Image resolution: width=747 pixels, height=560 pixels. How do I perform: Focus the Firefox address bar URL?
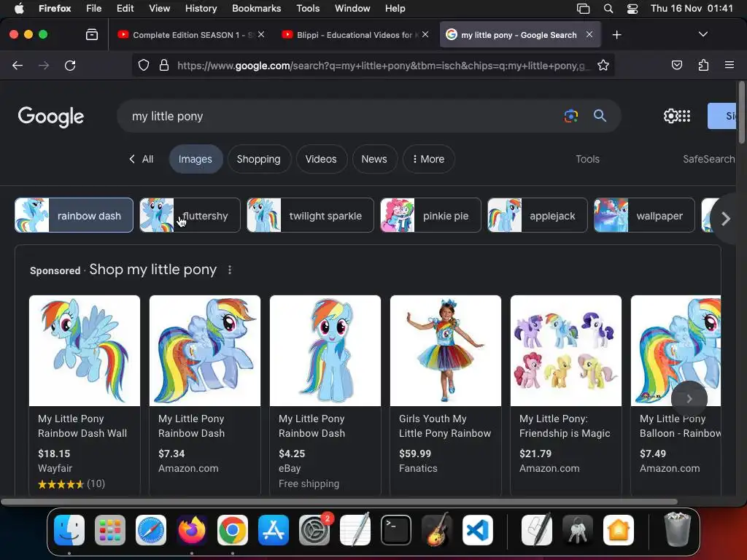click(381, 65)
